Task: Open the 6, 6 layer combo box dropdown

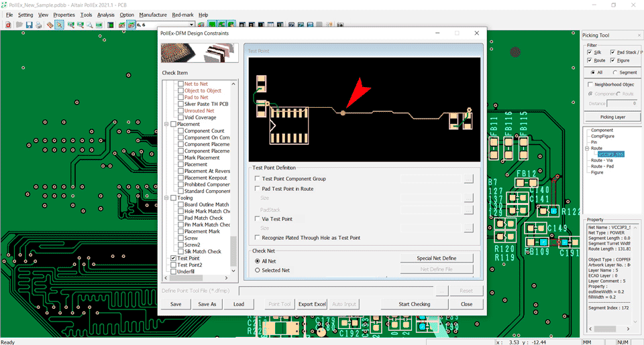Action: point(191,25)
